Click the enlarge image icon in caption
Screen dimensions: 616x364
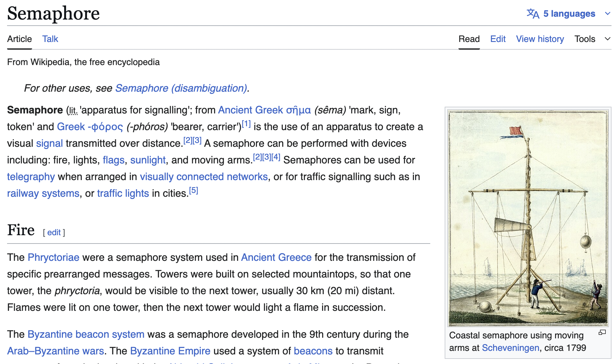pyautogui.click(x=602, y=333)
